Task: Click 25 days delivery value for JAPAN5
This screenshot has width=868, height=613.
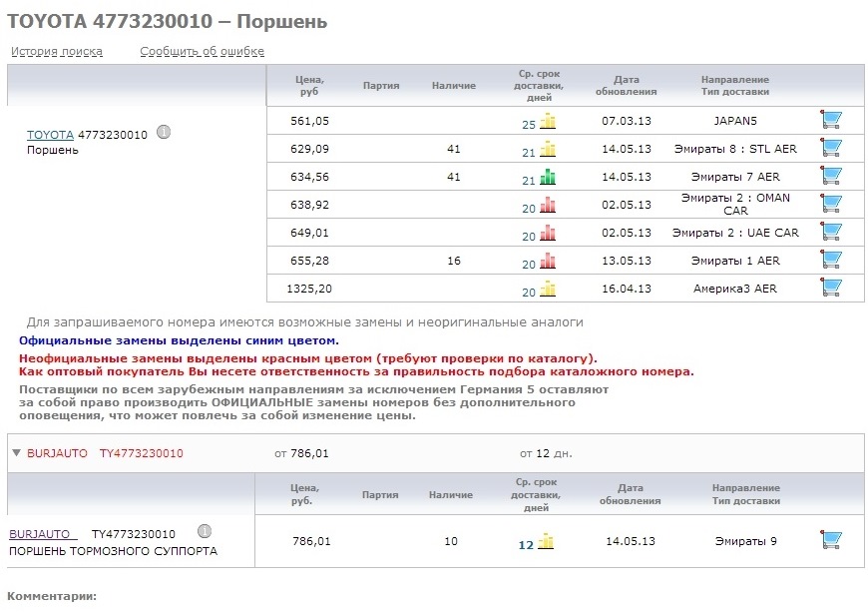Action: click(529, 125)
